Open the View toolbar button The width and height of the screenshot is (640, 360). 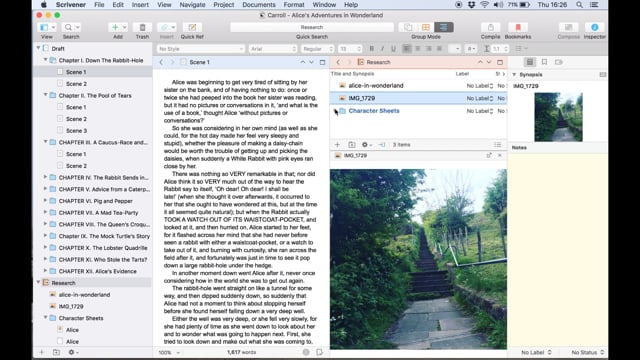pos(46,27)
